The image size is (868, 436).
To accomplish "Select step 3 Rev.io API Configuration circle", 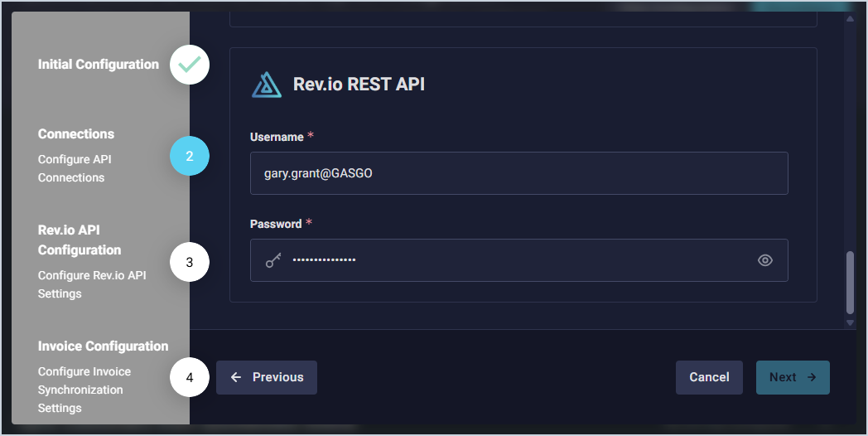I will click(190, 262).
